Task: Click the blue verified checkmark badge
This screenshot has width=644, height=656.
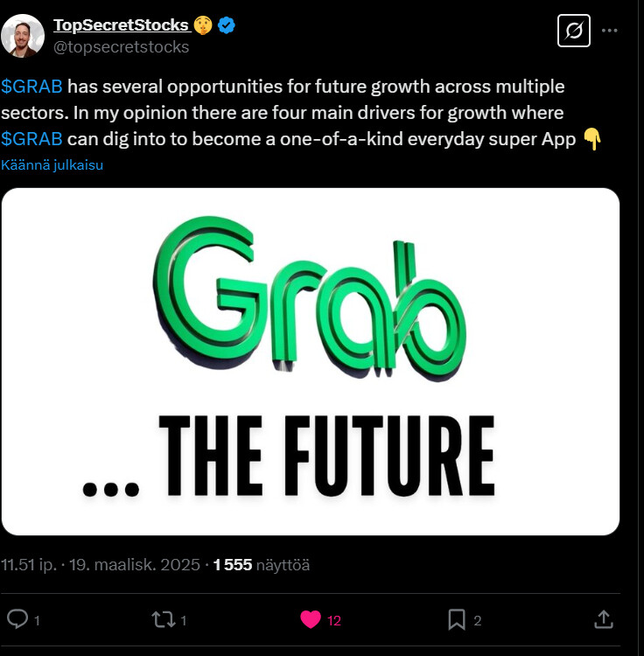Action: 227,25
